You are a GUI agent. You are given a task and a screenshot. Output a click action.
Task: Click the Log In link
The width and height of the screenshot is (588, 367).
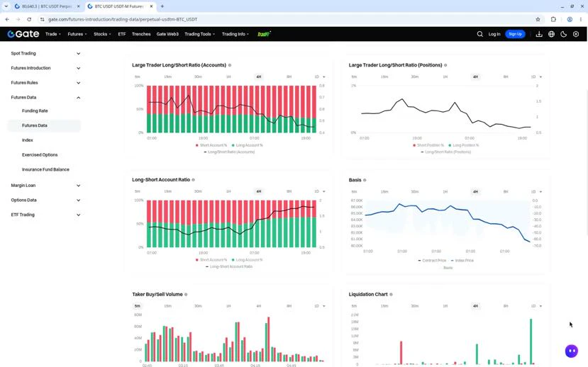(494, 34)
